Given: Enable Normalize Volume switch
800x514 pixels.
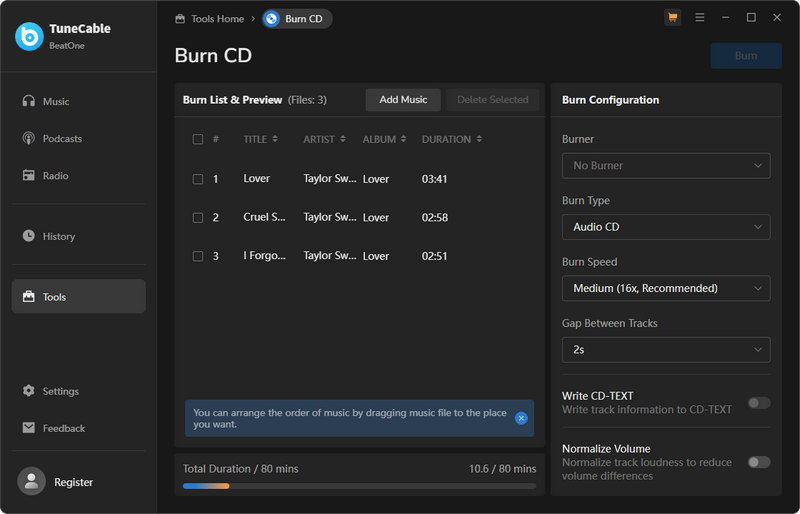Looking at the screenshot, I should 759,462.
